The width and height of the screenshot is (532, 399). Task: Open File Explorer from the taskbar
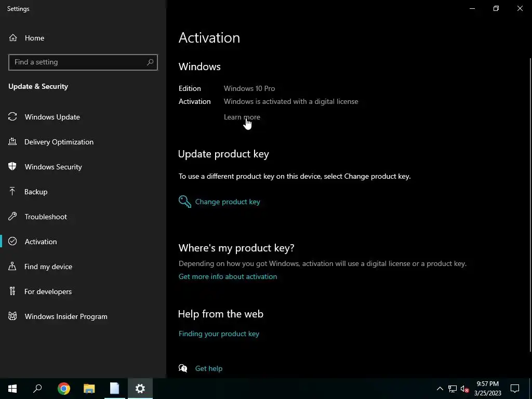[x=89, y=389]
